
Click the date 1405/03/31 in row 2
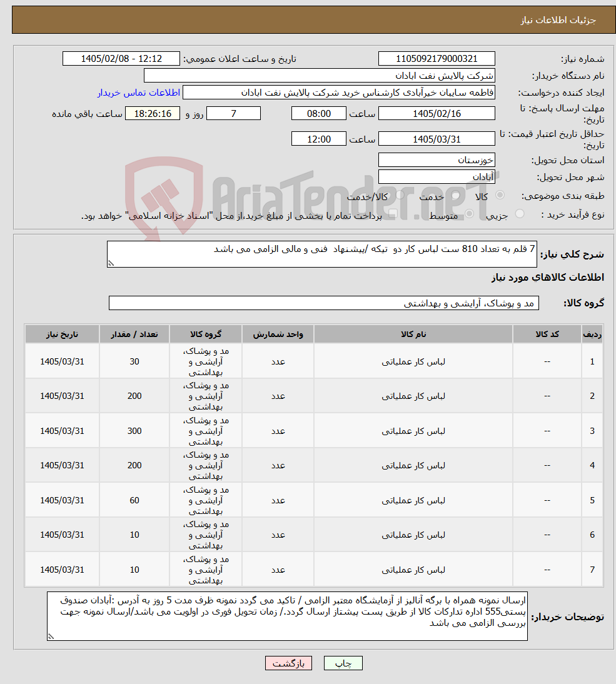click(x=62, y=396)
